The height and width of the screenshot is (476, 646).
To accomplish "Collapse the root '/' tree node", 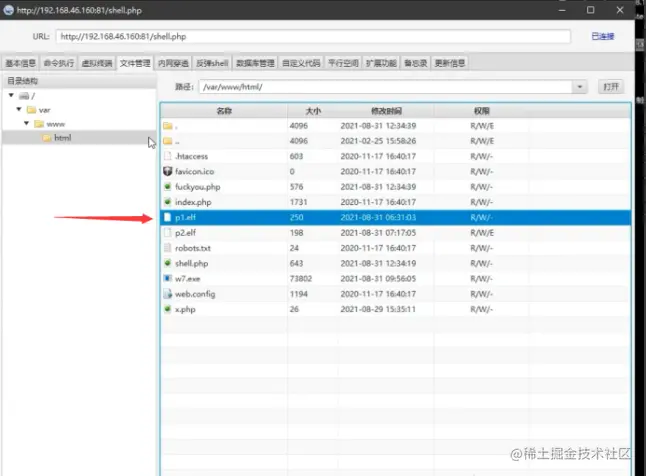I will click(11, 95).
